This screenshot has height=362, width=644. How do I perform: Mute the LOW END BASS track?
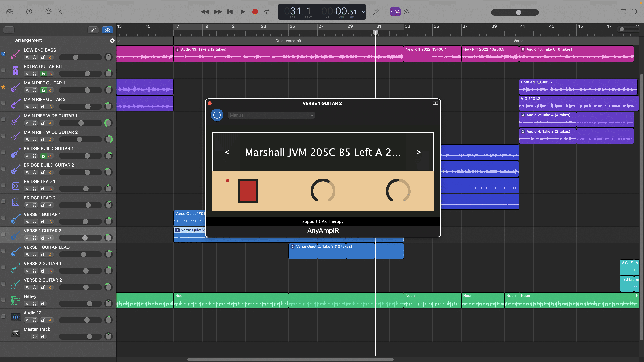(x=27, y=57)
